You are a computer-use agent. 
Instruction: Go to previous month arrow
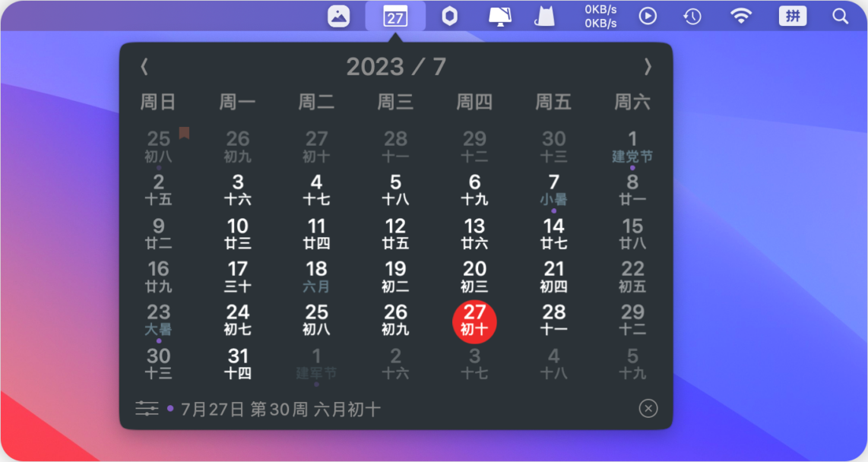point(144,67)
